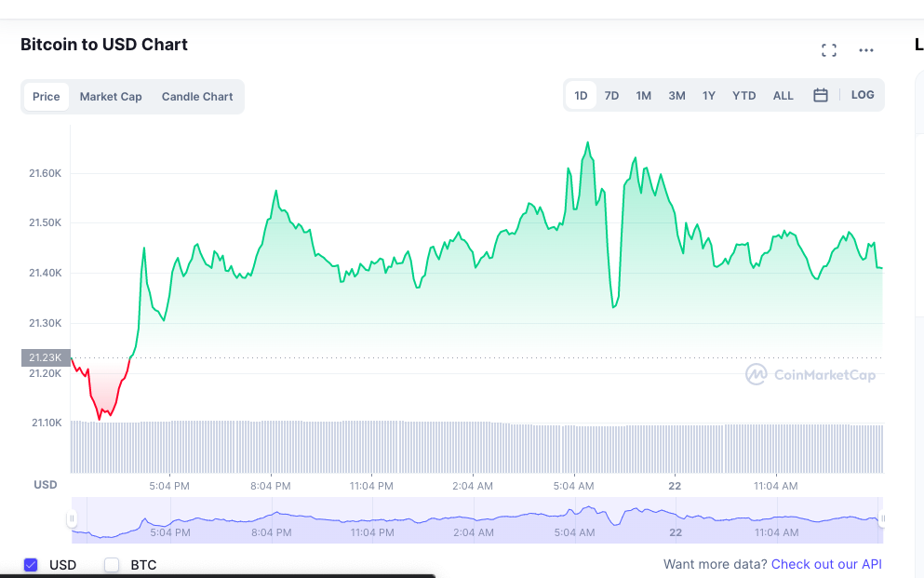Screen dimensions: 924x578
Task: Uncheck the USD checkbox
Action: (31, 565)
